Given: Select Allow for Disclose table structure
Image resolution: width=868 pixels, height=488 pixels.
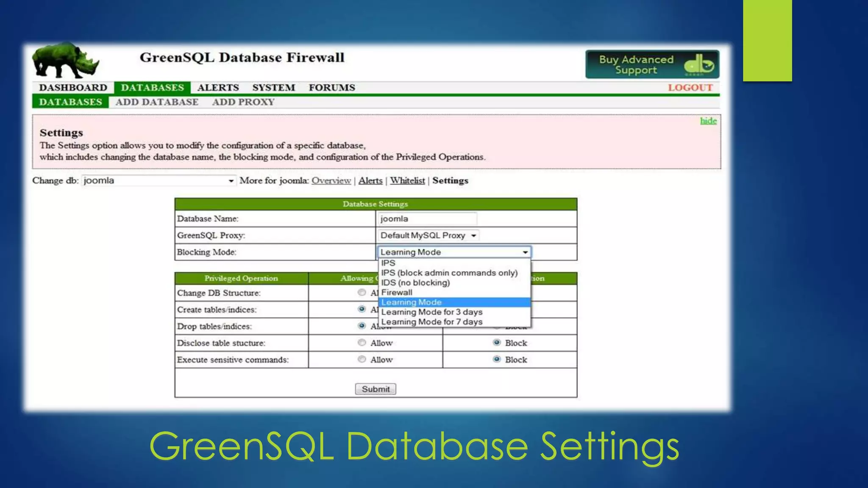Looking at the screenshot, I should tap(362, 343).
